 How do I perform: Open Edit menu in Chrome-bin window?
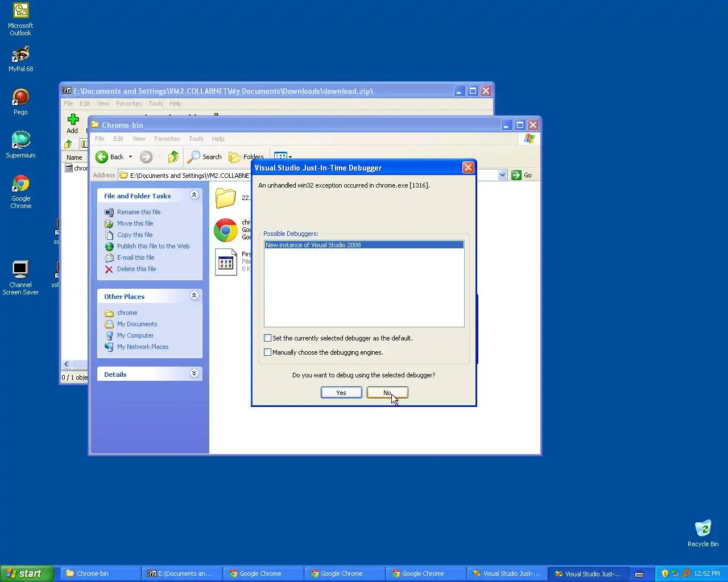pyautogui.click(x=118, y=139)
